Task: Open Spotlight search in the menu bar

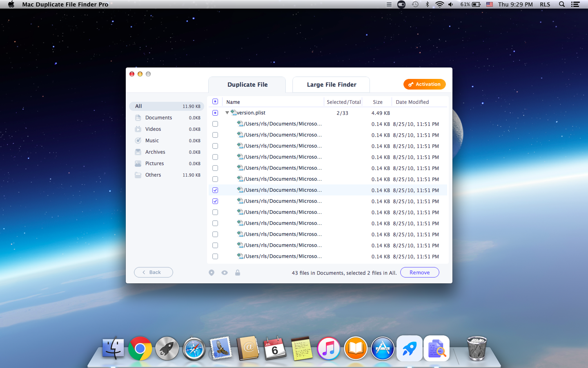Action: coord(562,4)
